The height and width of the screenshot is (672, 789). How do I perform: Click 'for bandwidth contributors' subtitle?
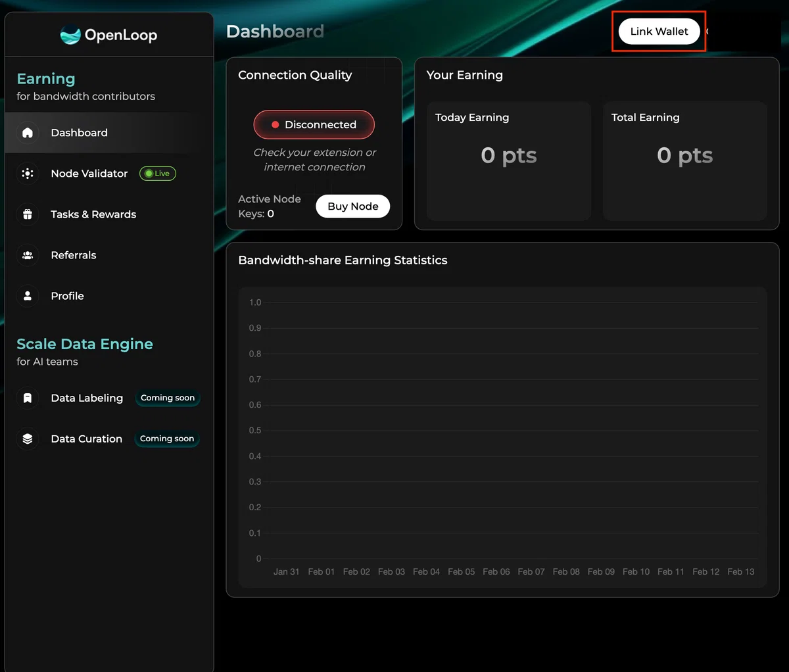tap(86, 96)
